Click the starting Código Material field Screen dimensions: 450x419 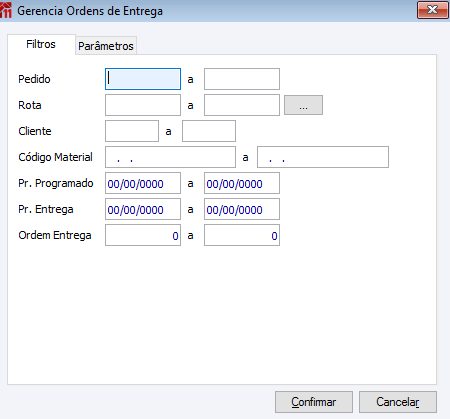coord(170,157)
